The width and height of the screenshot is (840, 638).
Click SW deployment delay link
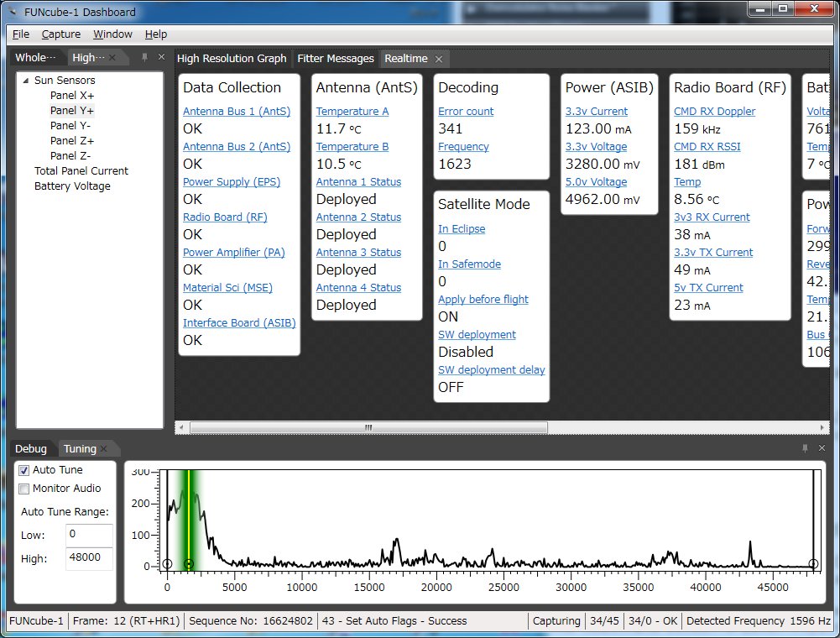click(492, 369)
